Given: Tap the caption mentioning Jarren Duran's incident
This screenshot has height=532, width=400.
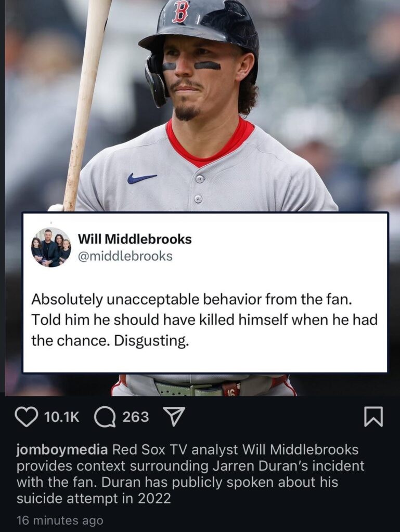Looking at the screenshot, I should click(x=190, y=474).
